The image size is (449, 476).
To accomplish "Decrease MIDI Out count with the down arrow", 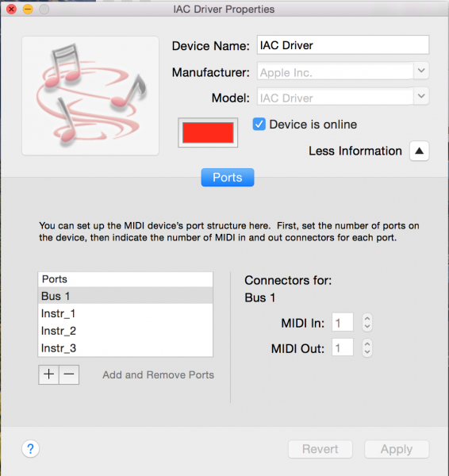I will coord(367,352).
